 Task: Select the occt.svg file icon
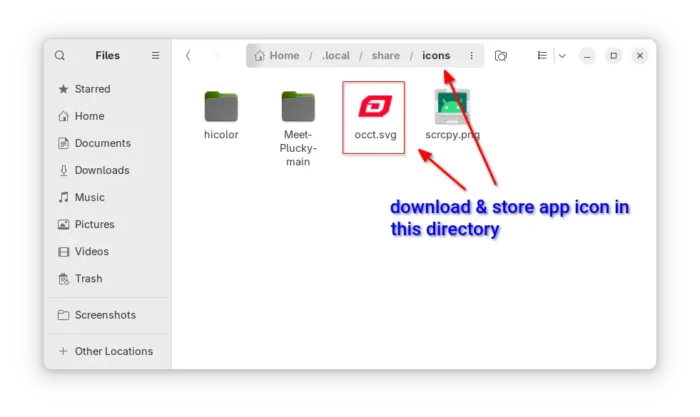point(375,107)
